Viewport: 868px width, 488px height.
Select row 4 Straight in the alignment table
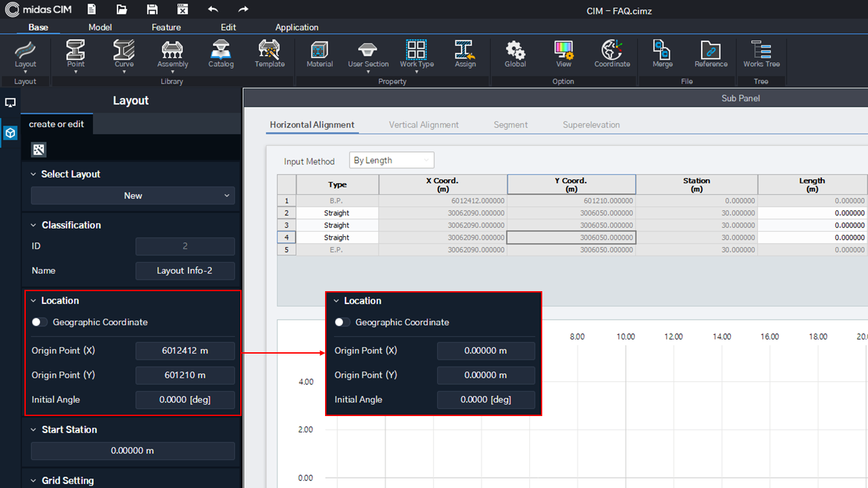pos(337,237)
